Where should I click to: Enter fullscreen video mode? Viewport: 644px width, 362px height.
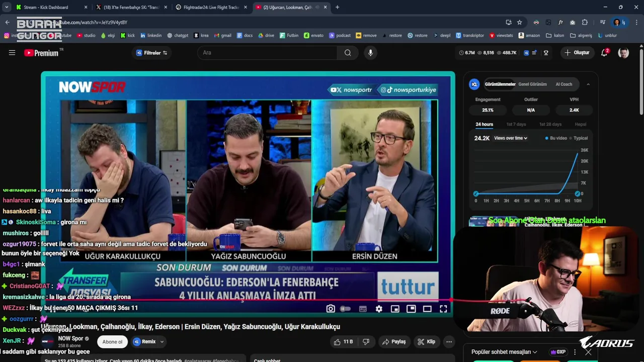[x=443, y=309]
